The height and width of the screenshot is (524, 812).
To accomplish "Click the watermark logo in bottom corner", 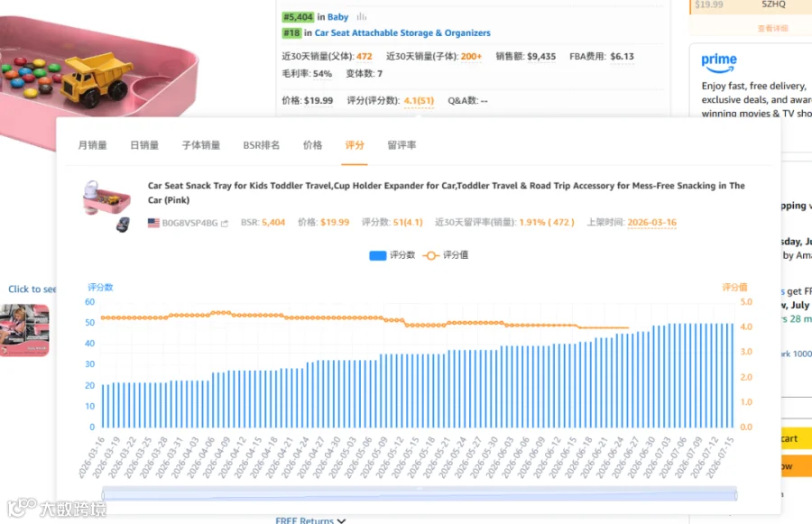I will click(57, 508).
